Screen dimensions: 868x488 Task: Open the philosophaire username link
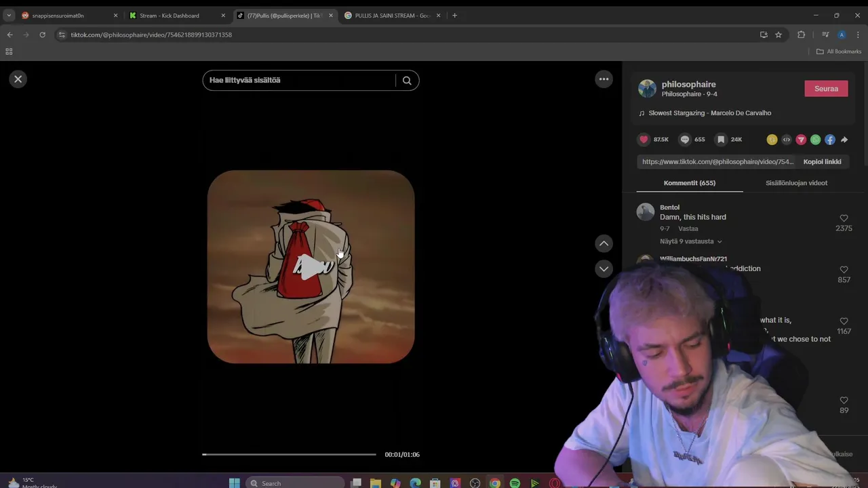click(x=688, y=84)
